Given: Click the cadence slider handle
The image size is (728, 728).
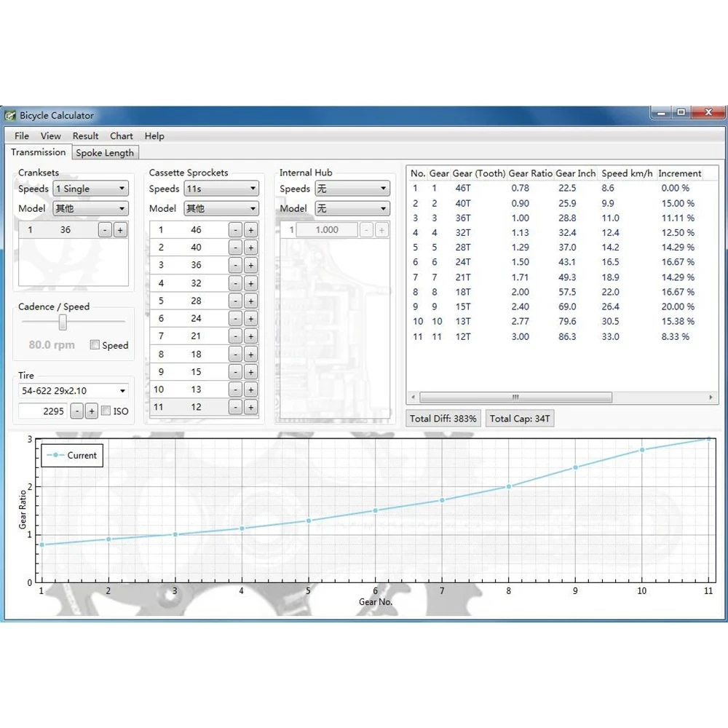Looking at the screenshot, I should tap(63, 323).
